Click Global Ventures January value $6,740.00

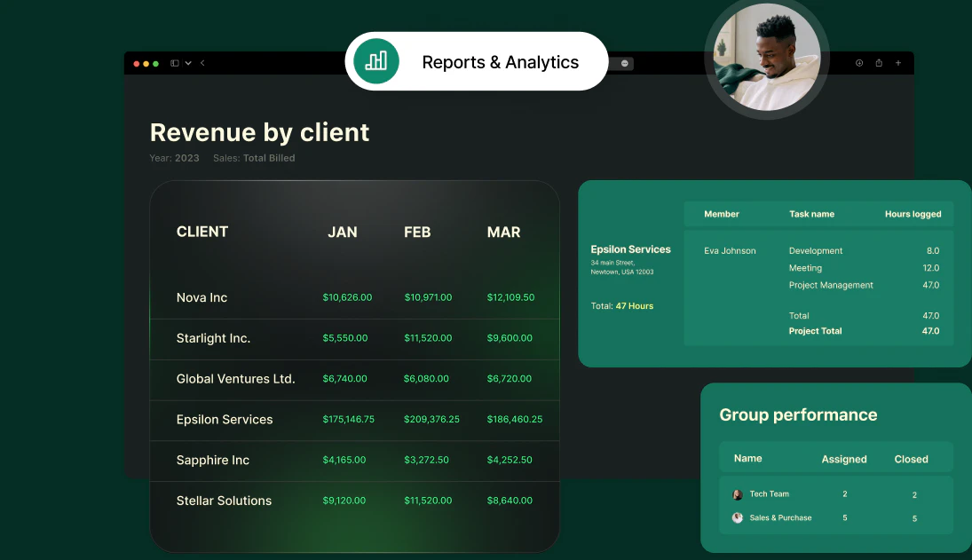point(344,378)
